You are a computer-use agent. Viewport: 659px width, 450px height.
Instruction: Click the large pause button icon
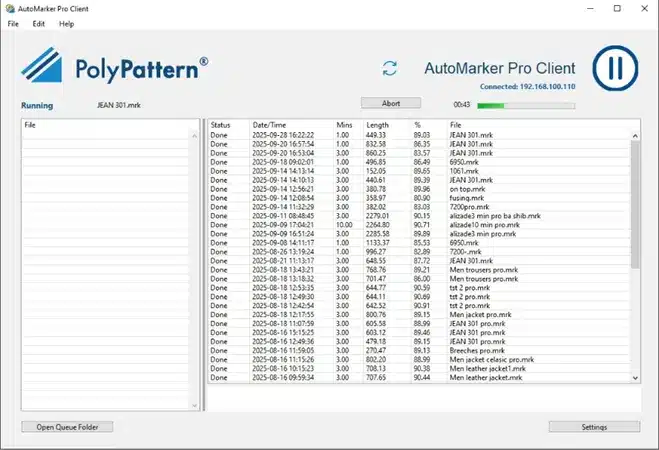[x=615, y=68]
